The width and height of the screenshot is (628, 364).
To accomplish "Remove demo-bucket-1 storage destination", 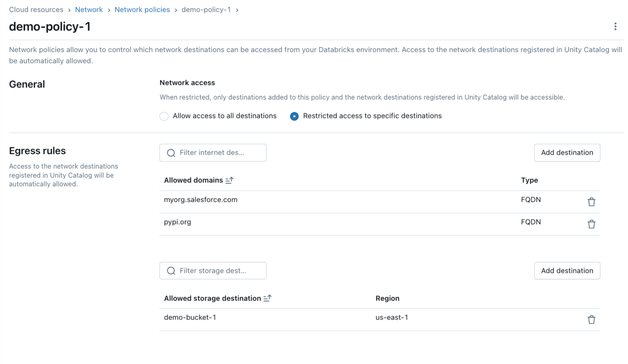I will (x=591, y=320).
